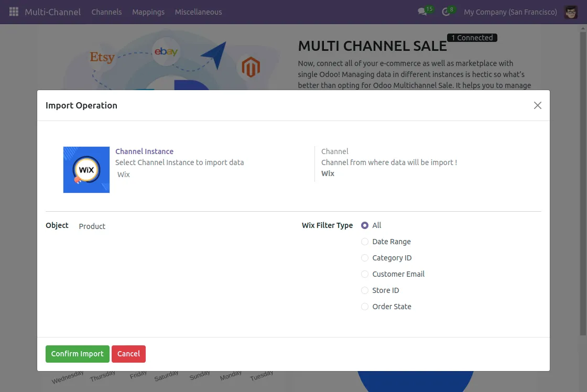The image size is (587, 392).
Task: Click the MULTI CHANNEL SALE heading
Action: pyautogui.click(x=373, y=46)
